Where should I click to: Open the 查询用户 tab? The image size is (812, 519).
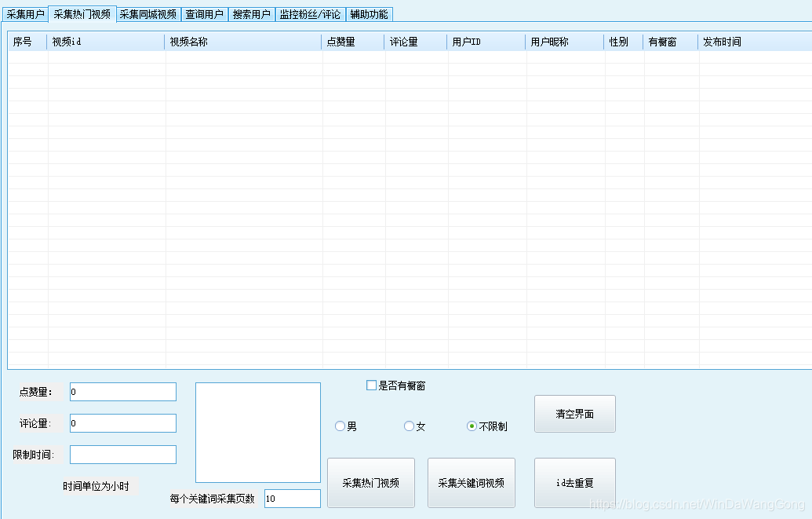[205, 13]
